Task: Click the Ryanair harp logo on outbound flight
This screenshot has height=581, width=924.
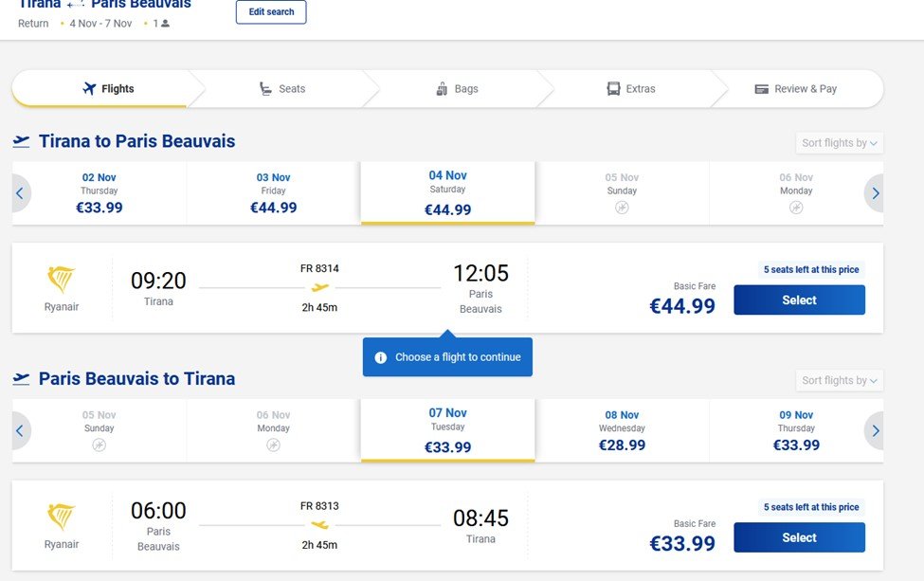Action: pos(62,280)
